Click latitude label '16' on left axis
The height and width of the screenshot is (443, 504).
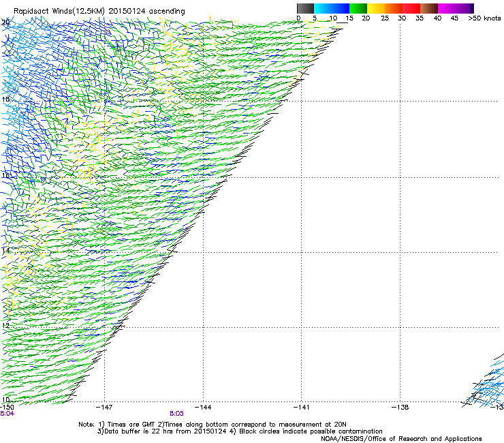[x=5, y=175]
